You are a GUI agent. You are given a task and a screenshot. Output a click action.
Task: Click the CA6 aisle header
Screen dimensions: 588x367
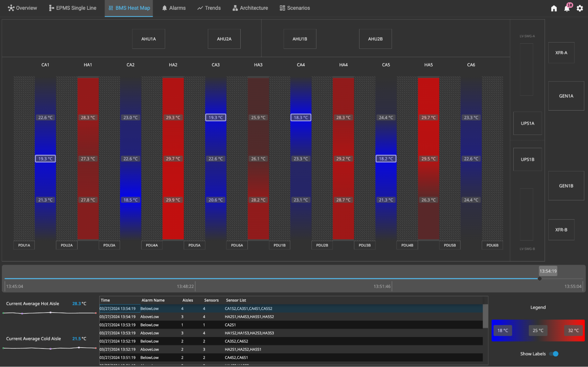(x=471, y=65)
